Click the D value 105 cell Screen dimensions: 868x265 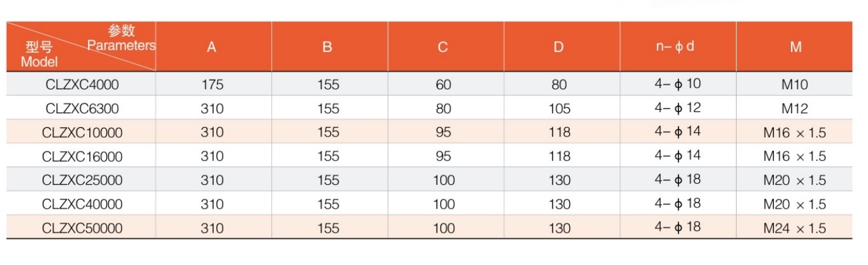[559, 109]
